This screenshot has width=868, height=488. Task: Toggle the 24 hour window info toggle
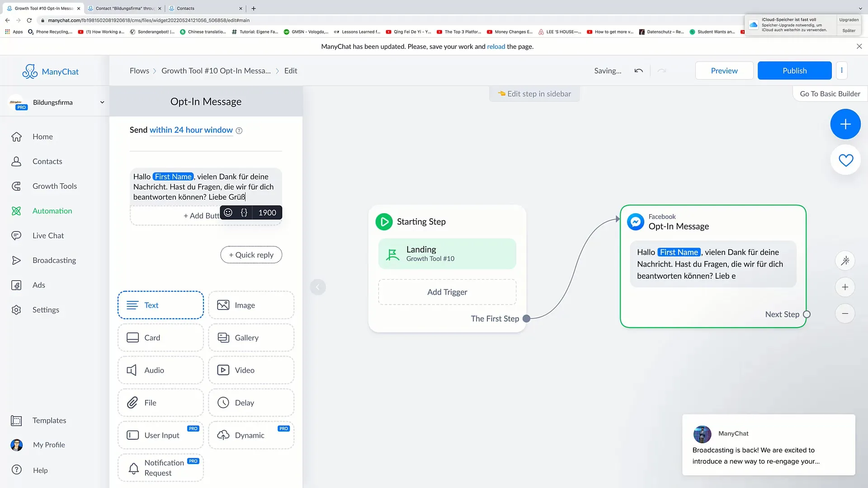(x=239, y=131)
